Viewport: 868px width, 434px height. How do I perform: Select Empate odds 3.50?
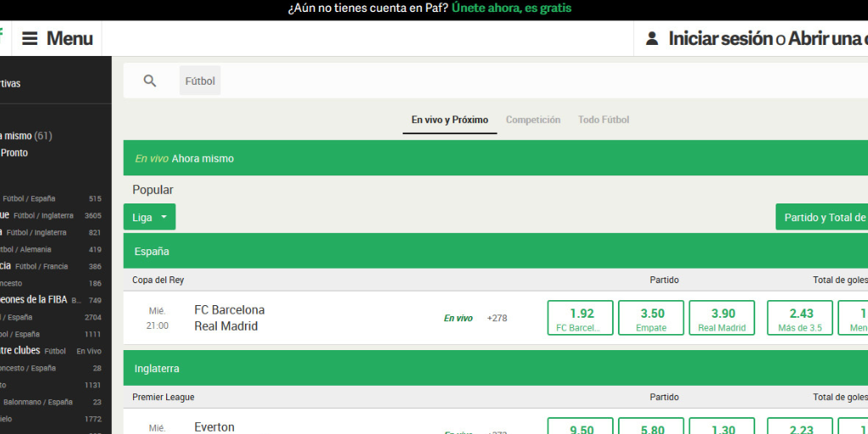pos(651,318)
